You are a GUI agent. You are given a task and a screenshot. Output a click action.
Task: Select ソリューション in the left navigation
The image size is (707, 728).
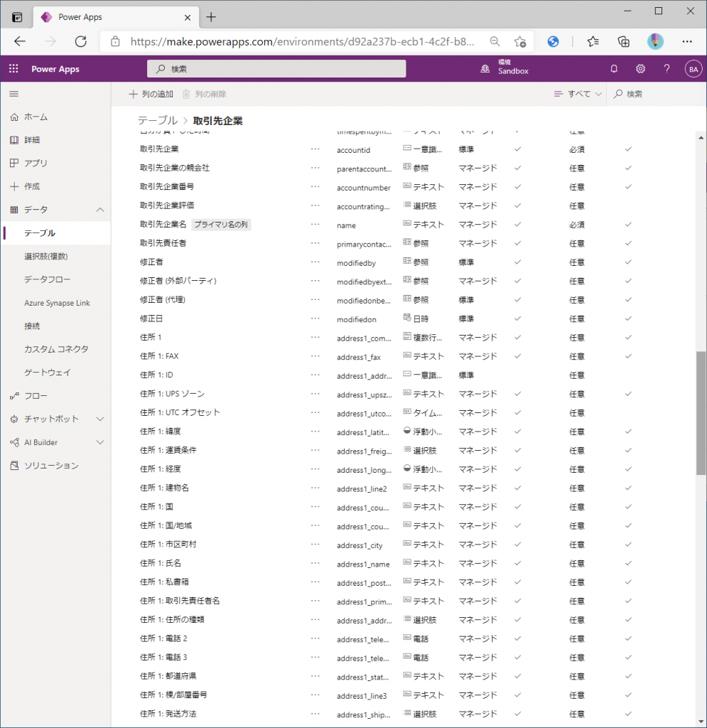(51, 466)
